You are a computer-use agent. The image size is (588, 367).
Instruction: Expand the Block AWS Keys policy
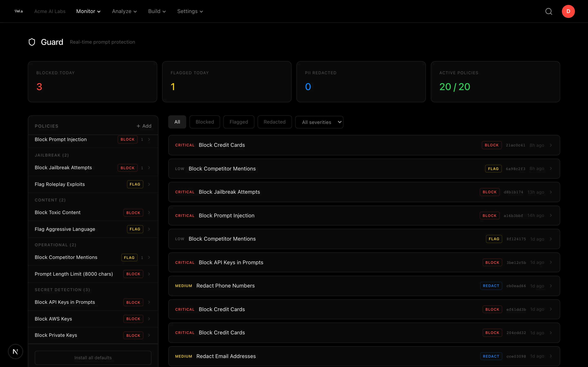[x=149, y=319]
